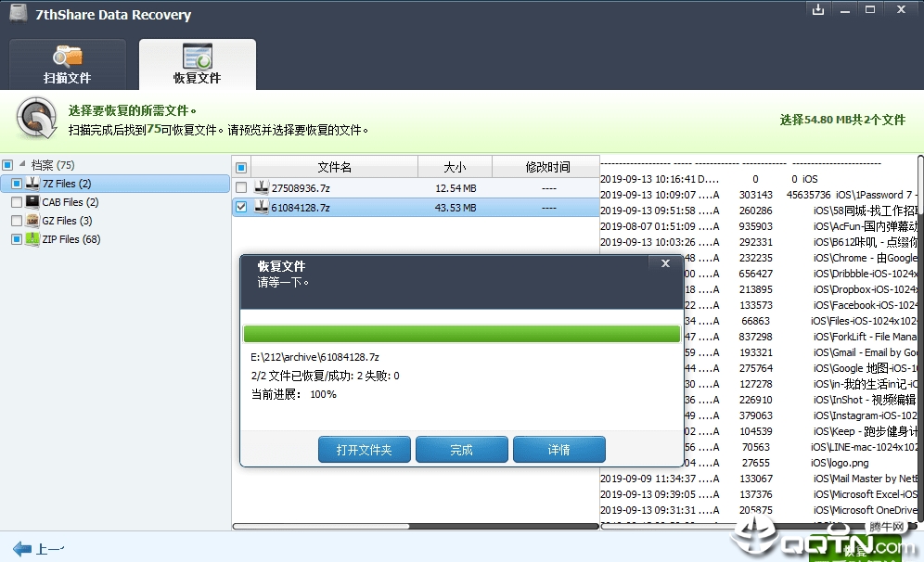This screenshot has width=924, height=562.
Task: Minimize the 7thShare Data Recovery window
Action: pos(845,9)
